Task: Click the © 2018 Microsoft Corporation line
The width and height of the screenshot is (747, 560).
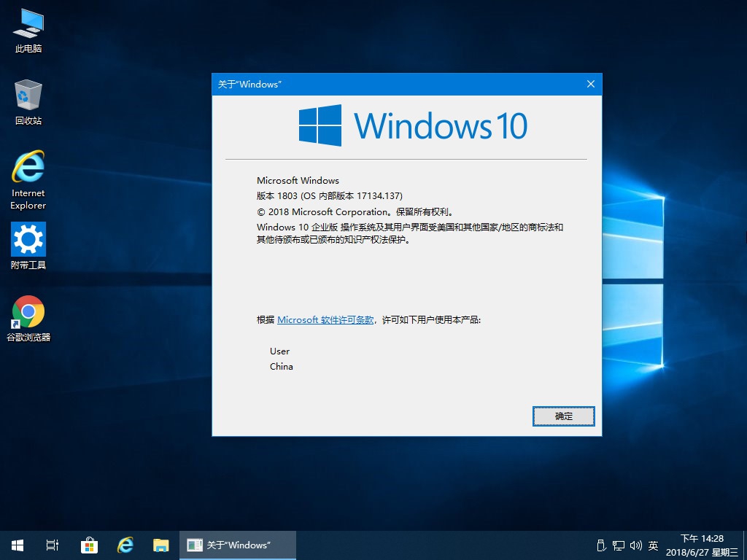Action: tap(355, 212)
